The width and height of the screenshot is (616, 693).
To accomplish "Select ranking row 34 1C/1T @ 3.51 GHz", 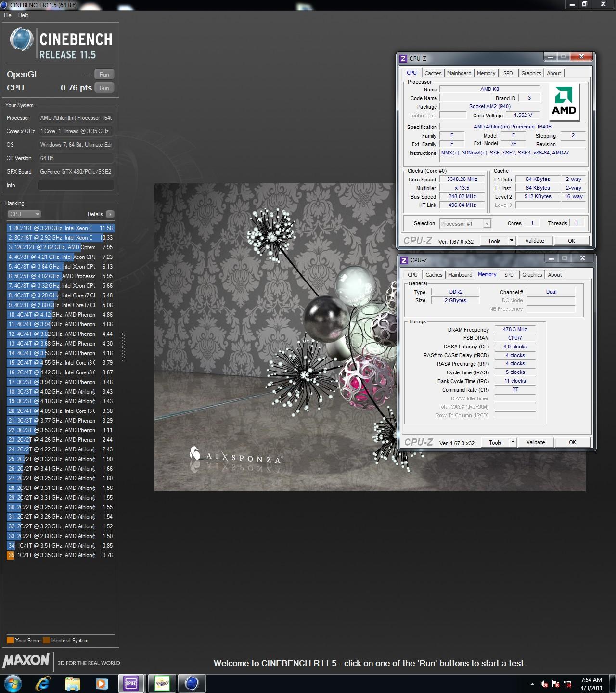I will click(61, 546).
